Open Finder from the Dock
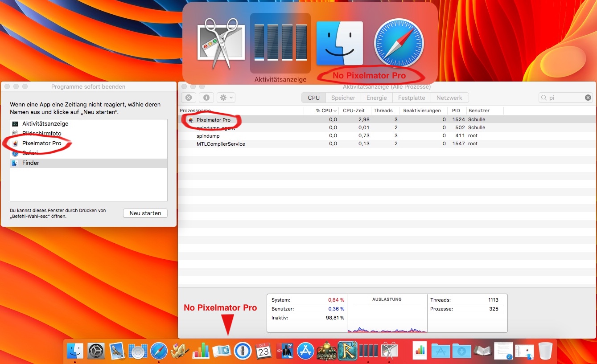This screenshot has height=364, width=597. click(x=75, y=351)
